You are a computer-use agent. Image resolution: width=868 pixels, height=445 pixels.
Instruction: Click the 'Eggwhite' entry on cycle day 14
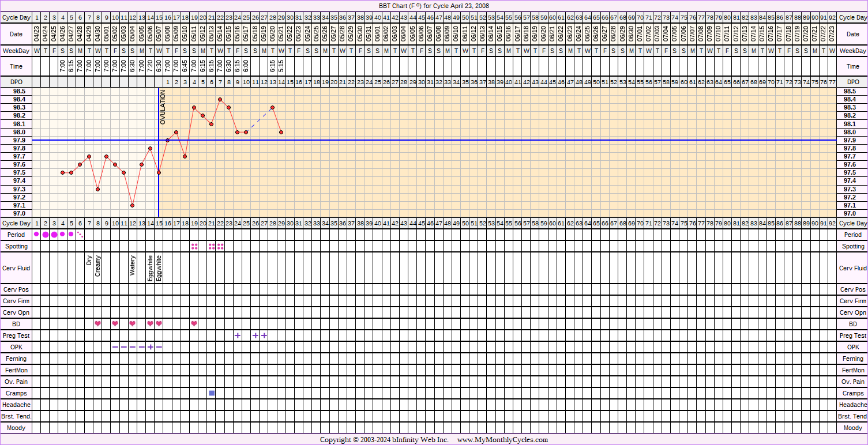150,267
